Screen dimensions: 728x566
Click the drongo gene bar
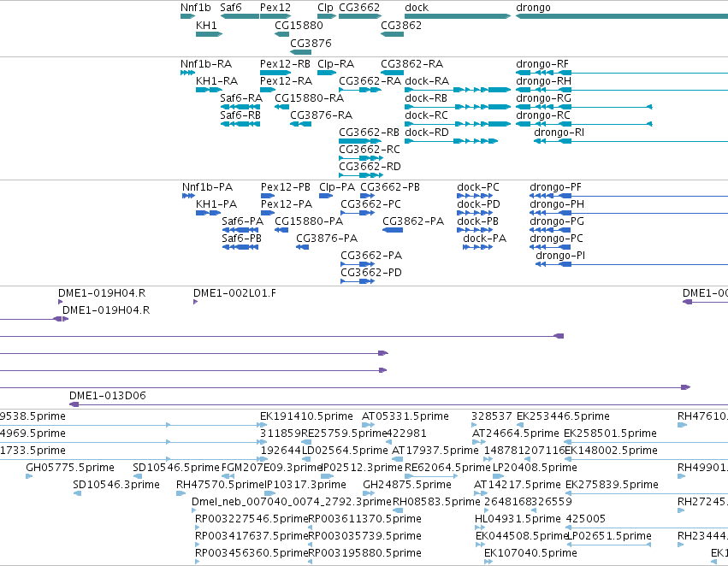click(x=622, y=16)
